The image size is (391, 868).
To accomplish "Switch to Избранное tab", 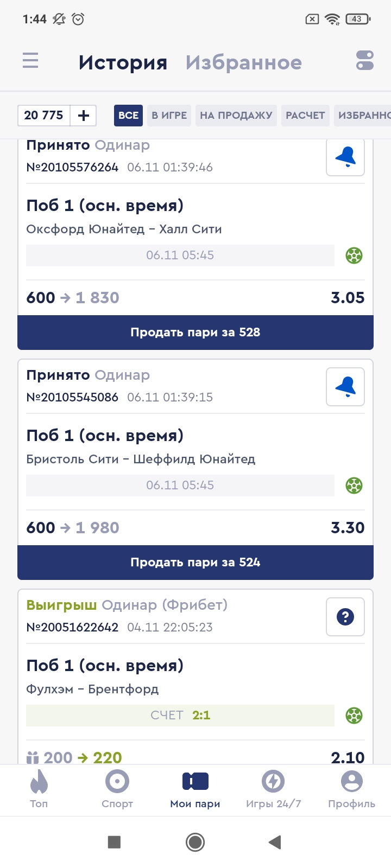I will (243, 63).
